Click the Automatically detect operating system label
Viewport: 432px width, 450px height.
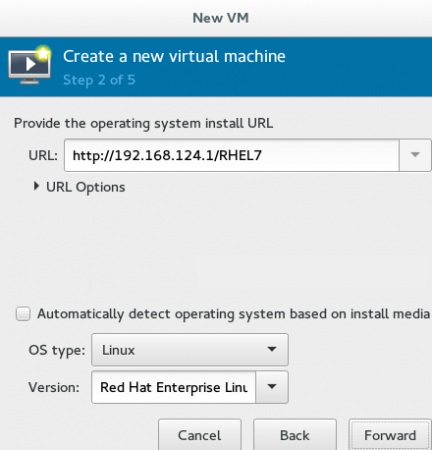[233, 314]
